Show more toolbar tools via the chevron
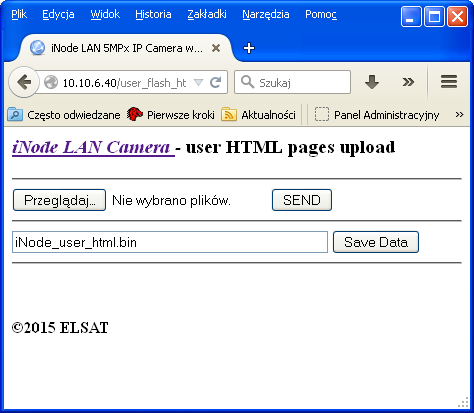474x413 pixels. pos(408,82)
